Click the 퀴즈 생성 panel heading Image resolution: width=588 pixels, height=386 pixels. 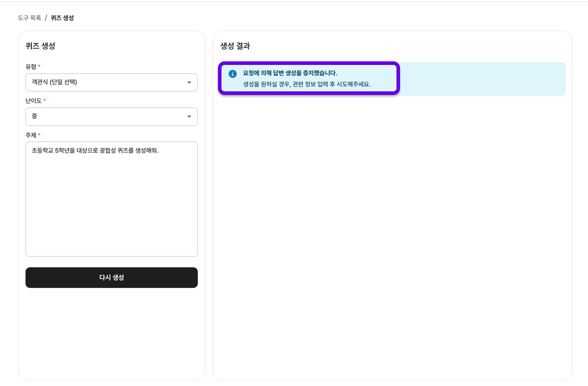[x=40, y=46]
